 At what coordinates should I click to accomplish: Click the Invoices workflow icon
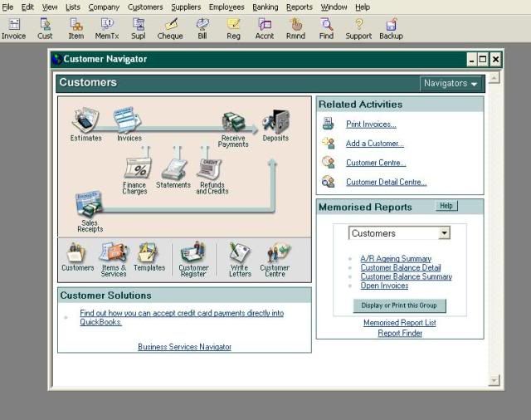(x=128, y=120)
